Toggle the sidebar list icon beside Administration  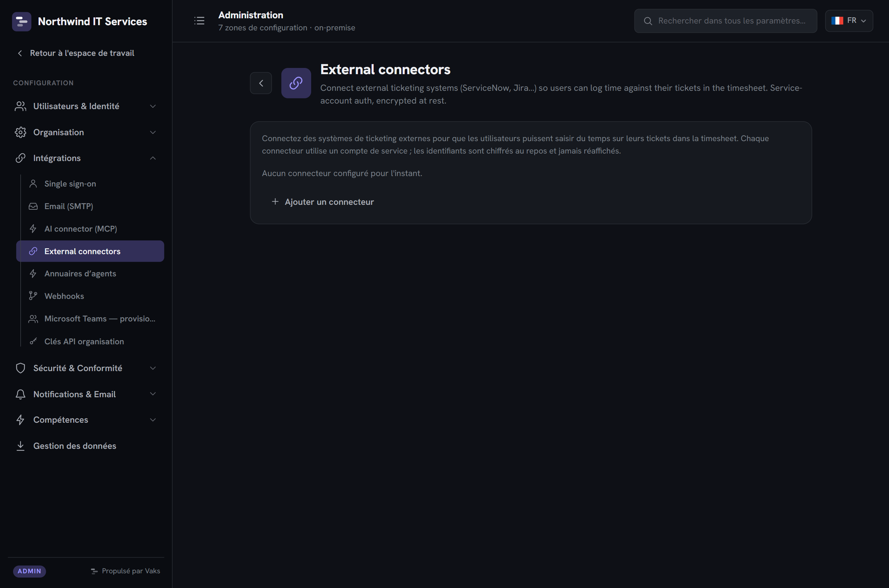199,21
